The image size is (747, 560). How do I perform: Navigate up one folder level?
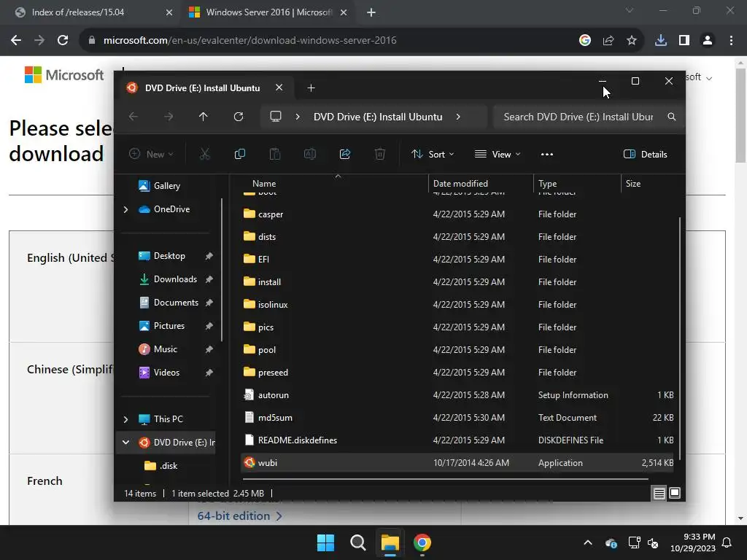tap(204, 117)
